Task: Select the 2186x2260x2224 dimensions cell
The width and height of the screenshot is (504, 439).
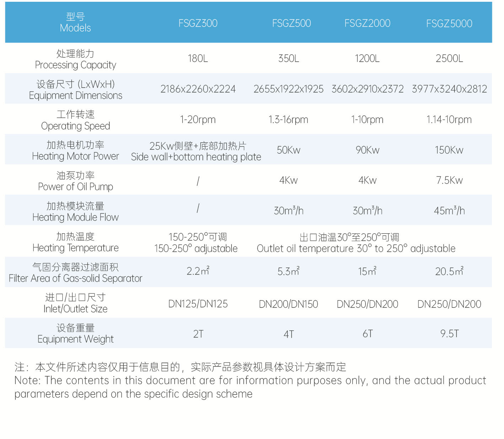Action: pyautogui.click(x=198, y=89)
